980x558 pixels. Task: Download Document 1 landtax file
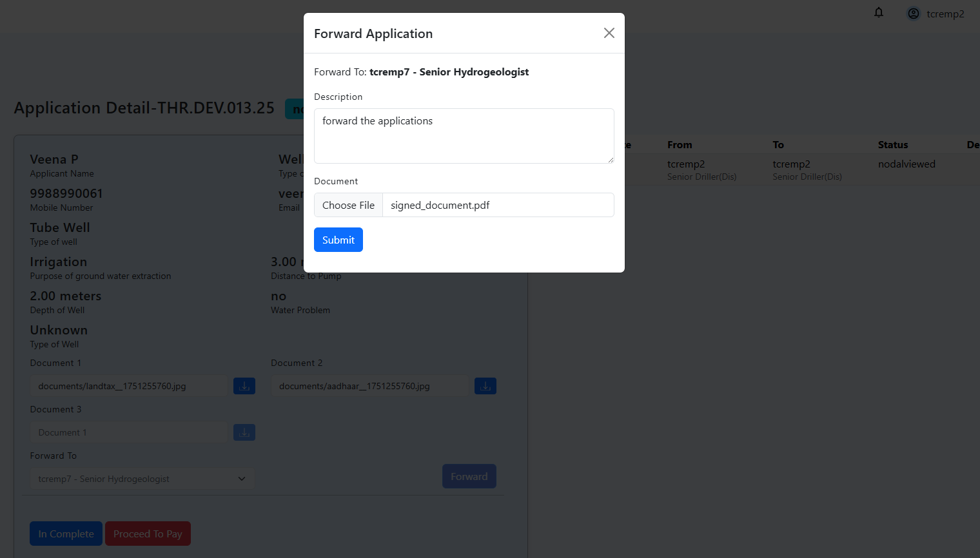(x=244, y=386)
